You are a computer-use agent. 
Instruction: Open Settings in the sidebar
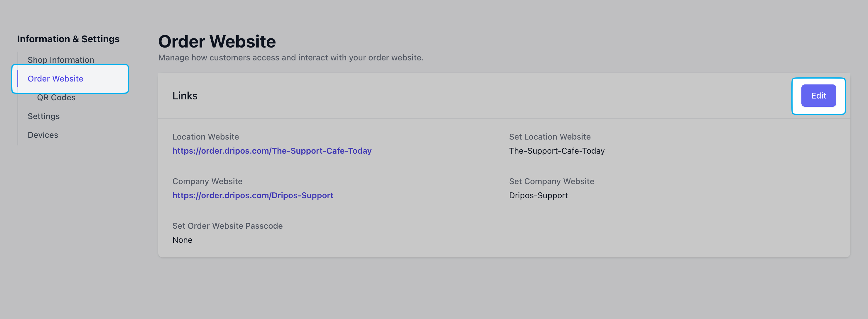pyautogui.click(x=43, y=116)
